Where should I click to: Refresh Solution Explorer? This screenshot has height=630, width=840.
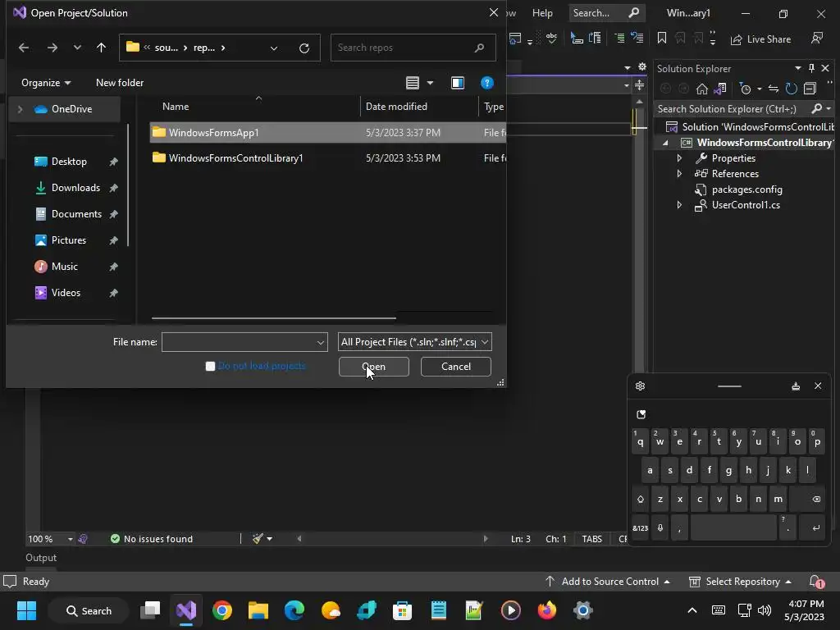[792, 89]
